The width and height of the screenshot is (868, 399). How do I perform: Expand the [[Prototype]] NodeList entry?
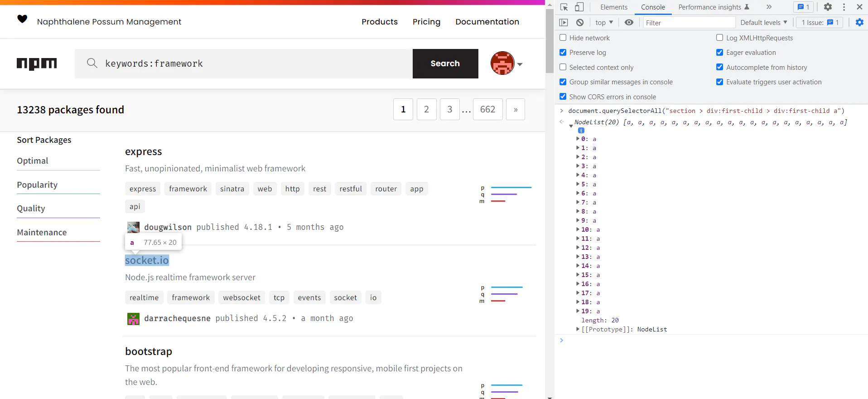click(x=578, y=329)
